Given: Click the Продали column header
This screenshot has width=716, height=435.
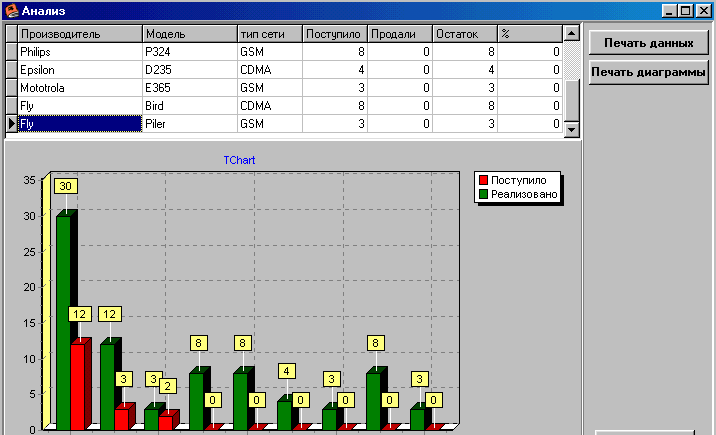Looking at the screenshot, I should click(400, 34).
